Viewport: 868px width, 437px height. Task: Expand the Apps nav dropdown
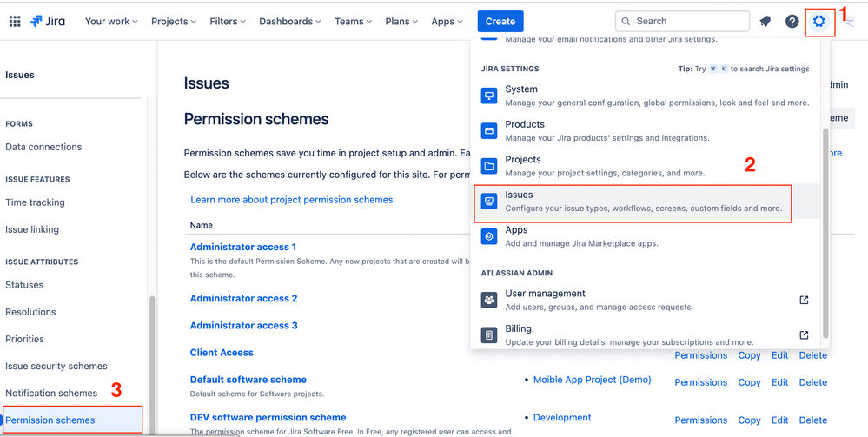pyautogui.click(x=447, y=22)
